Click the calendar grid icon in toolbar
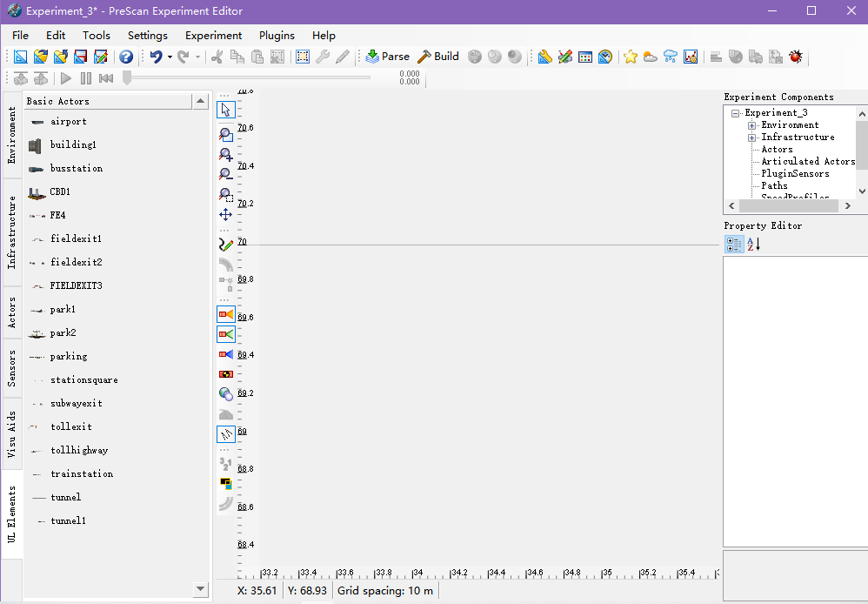 (585, 57)
